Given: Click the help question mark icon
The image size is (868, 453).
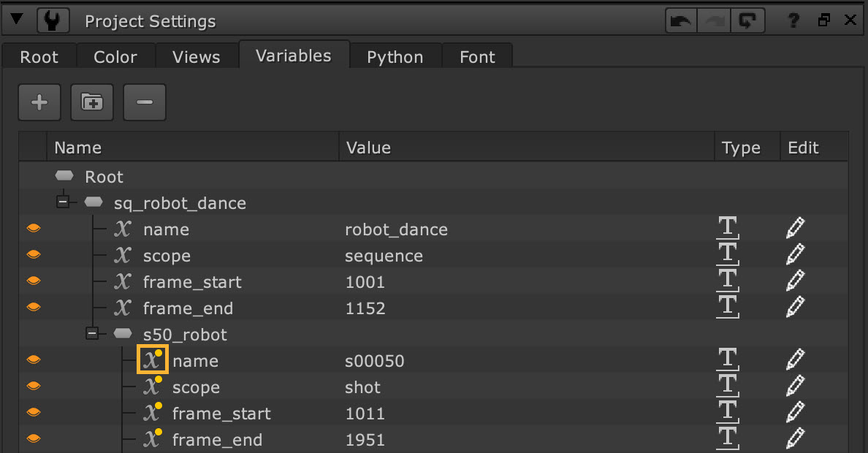Looking at the screenshot, I should (x=794, y=20).
